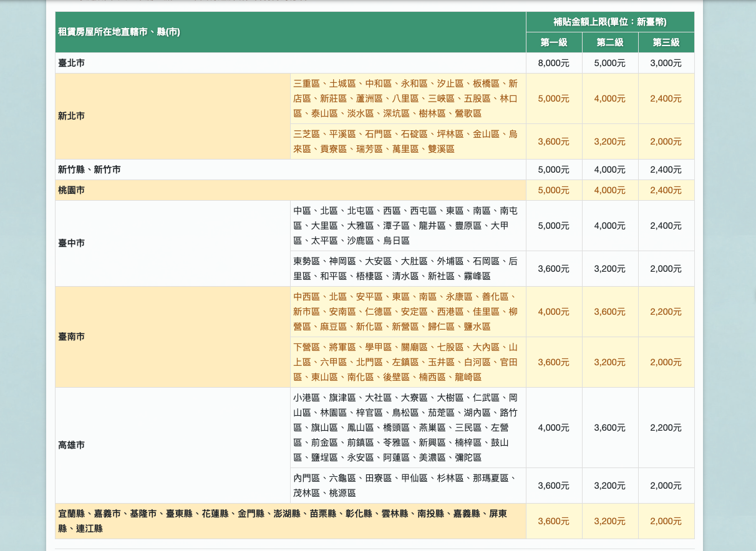Viewport: 756px width, 551px height.
Task: Click 3,200元 in the 內門區 row
Action: (x=610, y=486)
